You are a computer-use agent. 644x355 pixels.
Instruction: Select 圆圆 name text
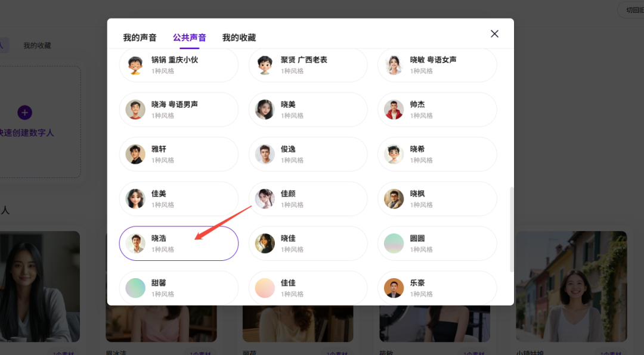point(417,238)
